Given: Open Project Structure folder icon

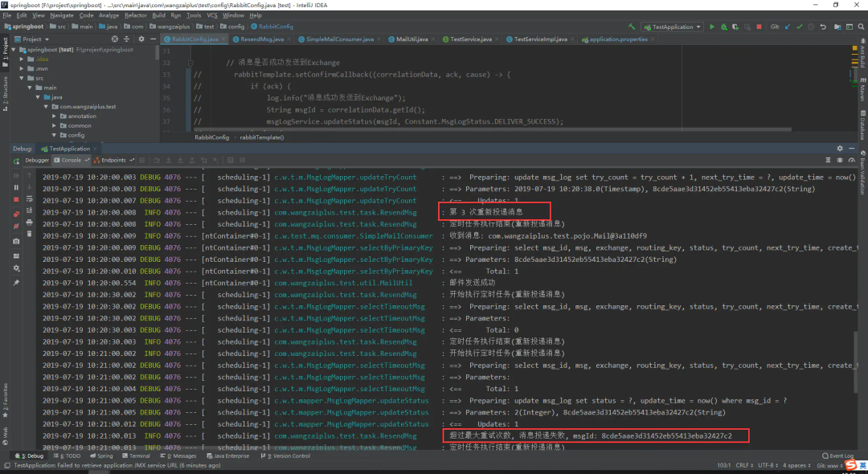Looking at the screenshot, I should pos(837,27).
